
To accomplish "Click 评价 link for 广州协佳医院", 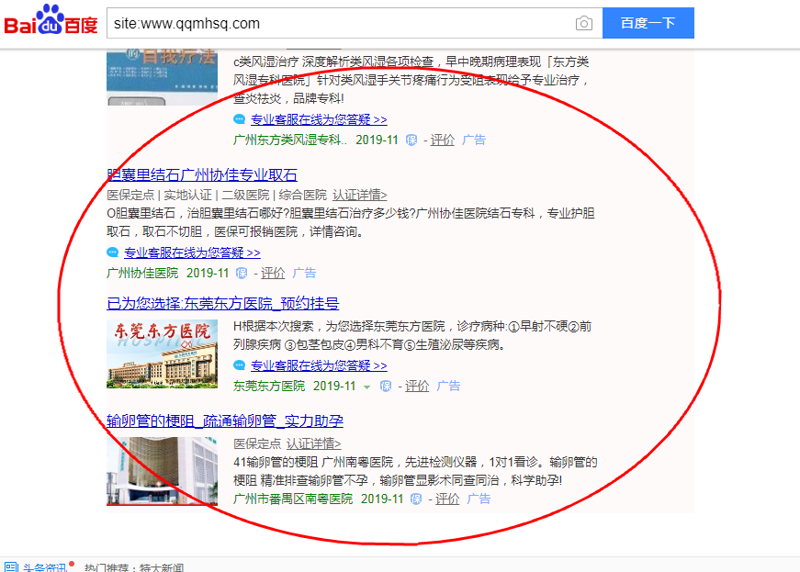I will (273, 273).
